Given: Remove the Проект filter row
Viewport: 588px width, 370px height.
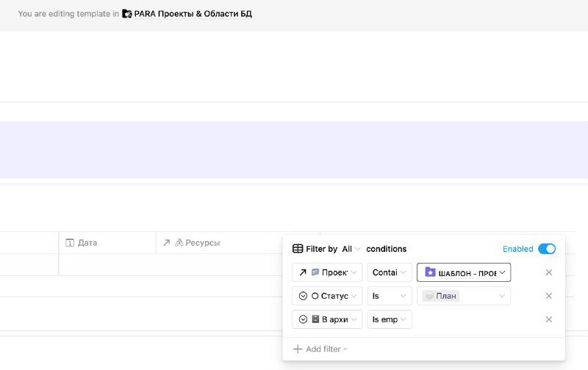Looking at the screenshot, I should [x=548, y=272].
